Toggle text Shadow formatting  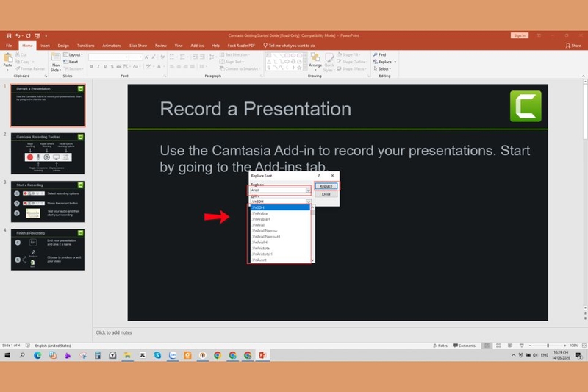[112, 67]
